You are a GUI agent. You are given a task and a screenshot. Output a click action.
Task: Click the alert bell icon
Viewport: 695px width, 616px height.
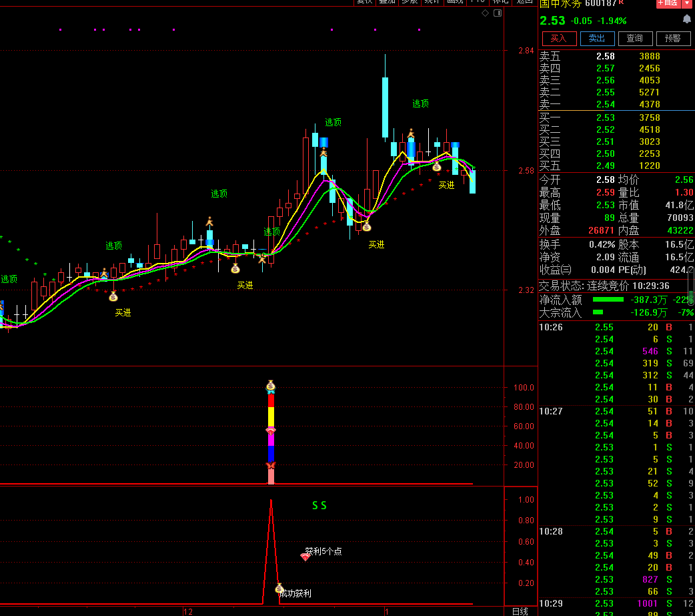pyautogui.click(x=686, y=19)
